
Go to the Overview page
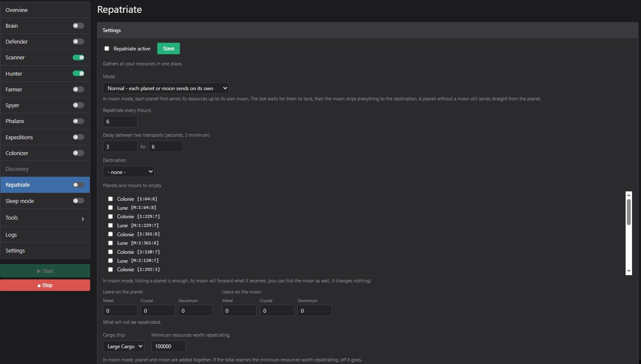point(45,10)
